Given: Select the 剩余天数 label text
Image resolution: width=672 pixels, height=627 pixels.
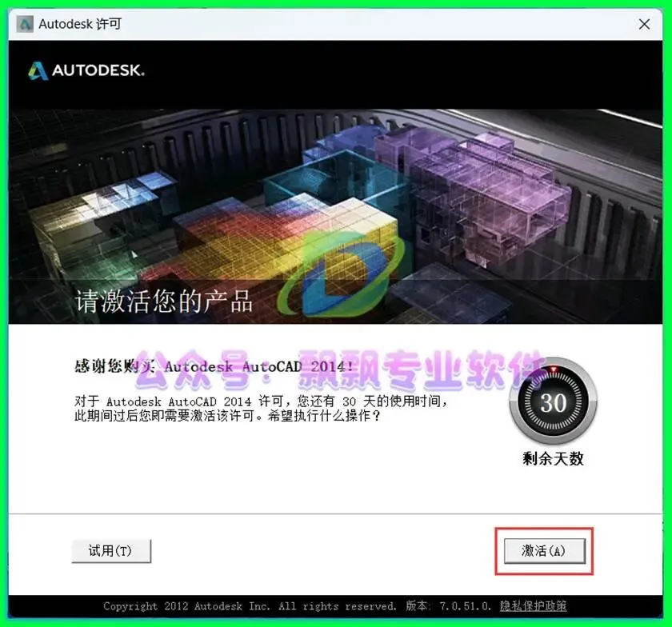Looking at the screenshot, I should coord(553,458).
